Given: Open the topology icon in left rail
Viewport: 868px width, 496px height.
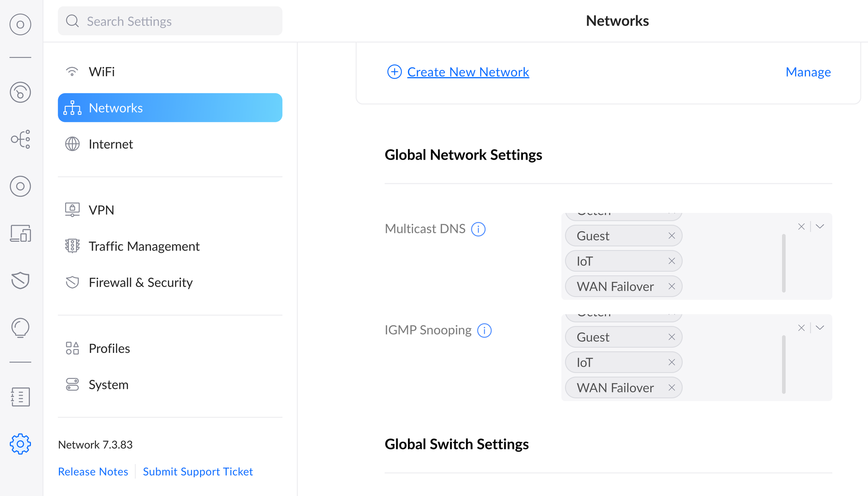Looking at the screenshot, I should [x=20, y=139].
